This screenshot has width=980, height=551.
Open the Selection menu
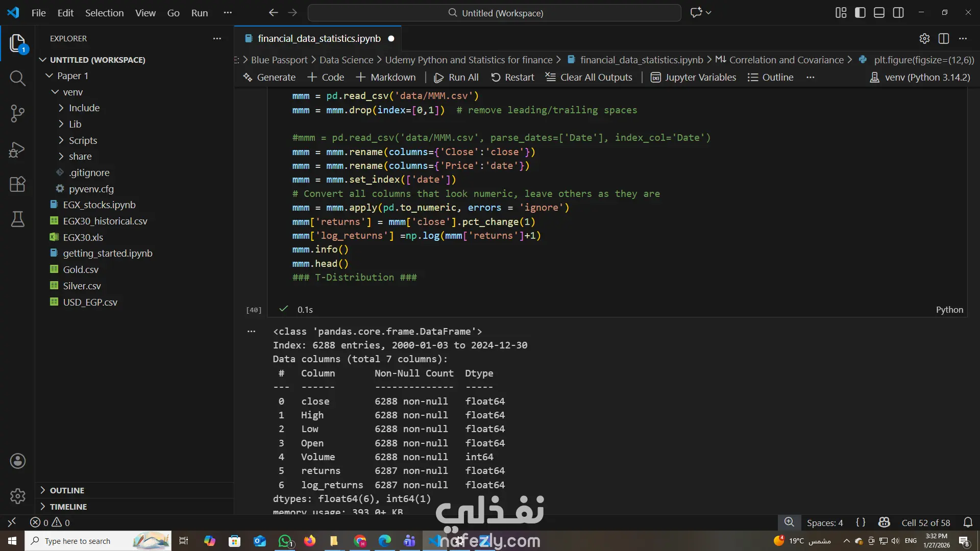(x=104, y=13)
